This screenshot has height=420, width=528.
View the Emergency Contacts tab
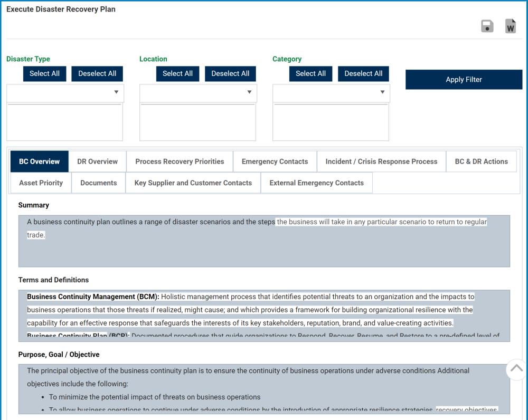(275, 161)
